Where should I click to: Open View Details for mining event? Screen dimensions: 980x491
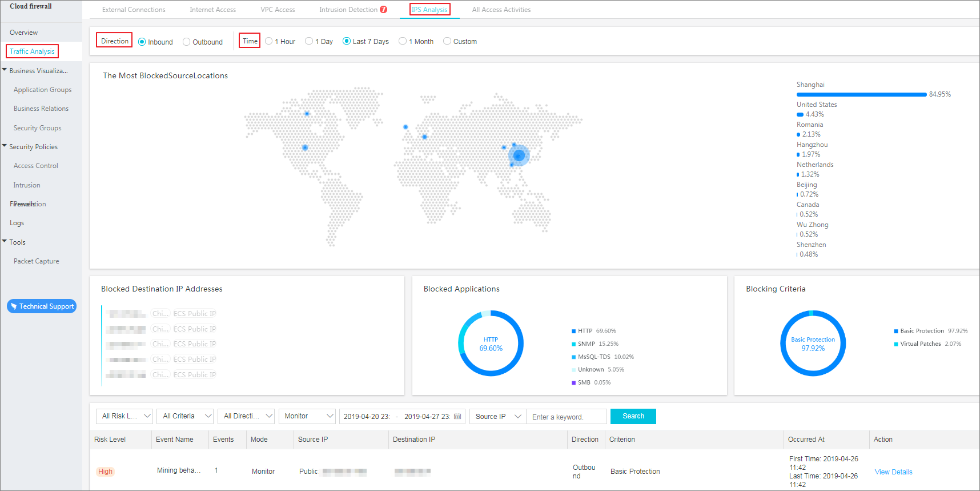[x=893, y=472]
